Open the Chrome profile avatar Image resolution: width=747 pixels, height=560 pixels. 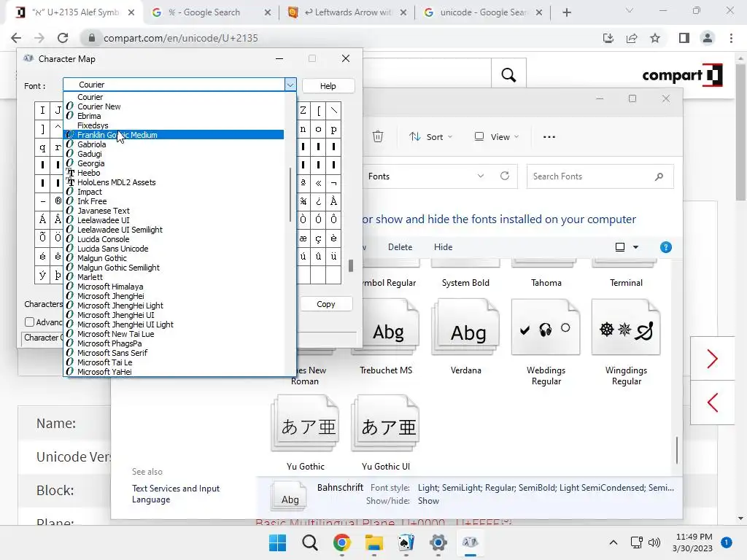(708, 38)
